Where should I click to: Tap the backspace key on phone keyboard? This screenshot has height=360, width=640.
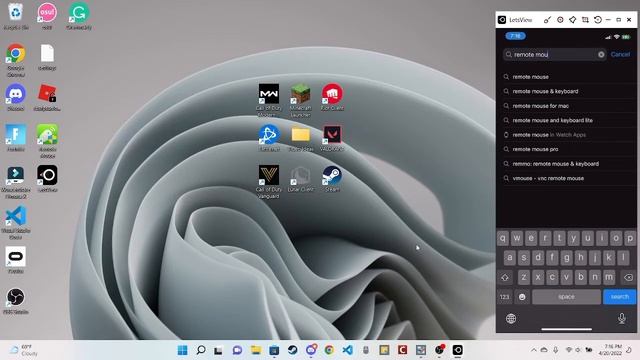click(x=628, y=278)
